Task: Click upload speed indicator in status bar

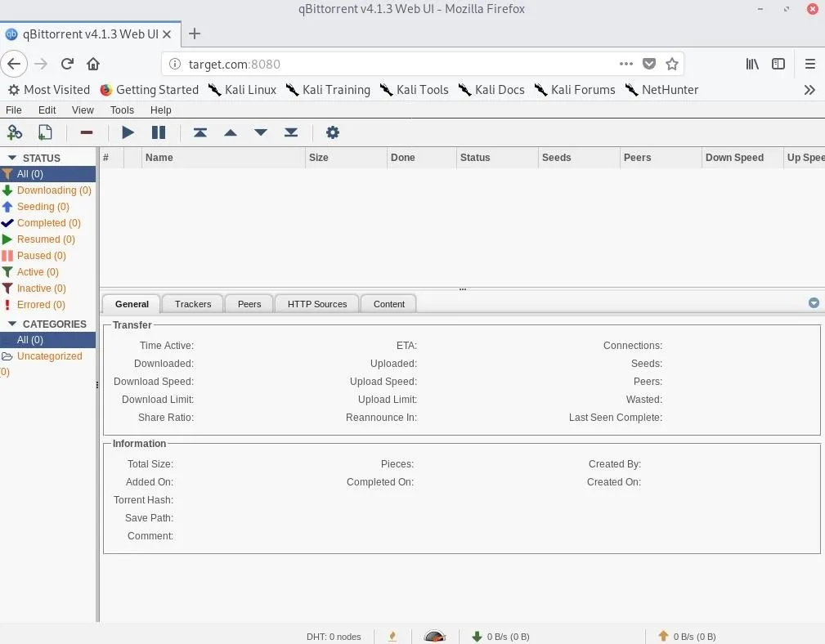Action: (687, 637)
